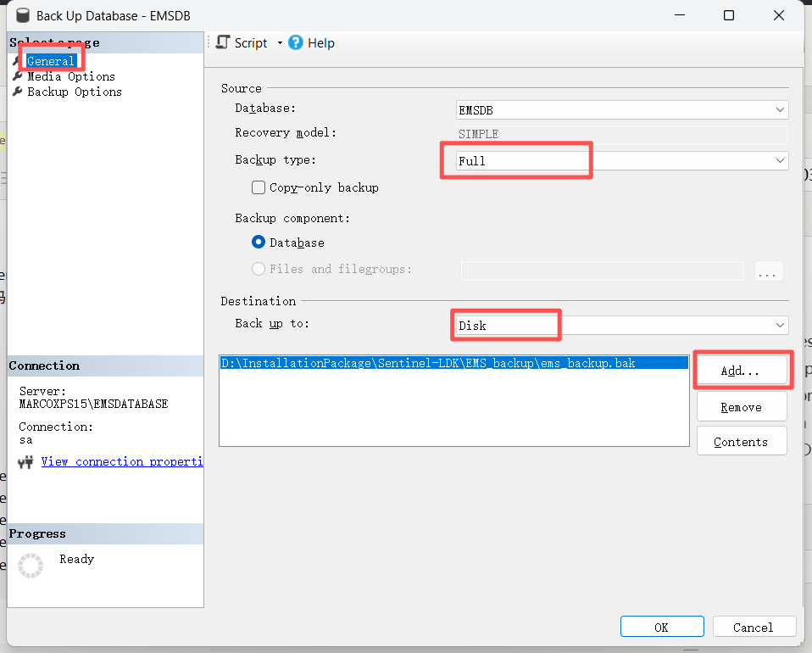Open the Script dropdown arrow
This screenshot has height=653, width=812.
tap(280, 43)
